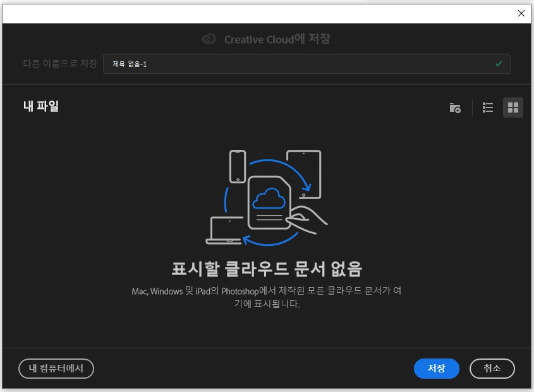
Task: Click the green checkmark in the name field
Action: [499, 64]
